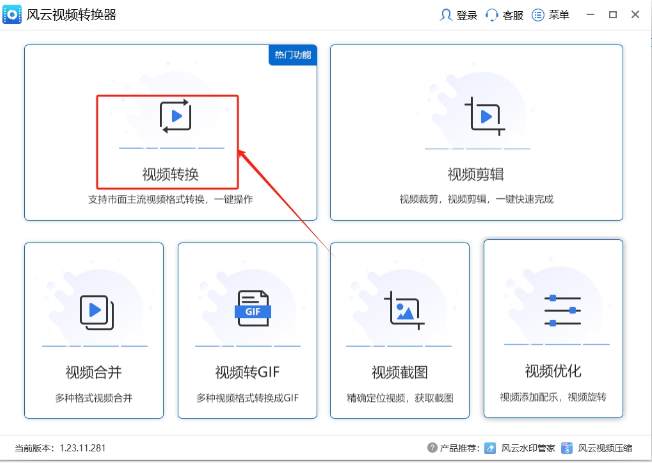Click the 登录 user profile icon
The height and width of the screenshot is (463, 652).
pyautogui.click(x=446, y=15)
